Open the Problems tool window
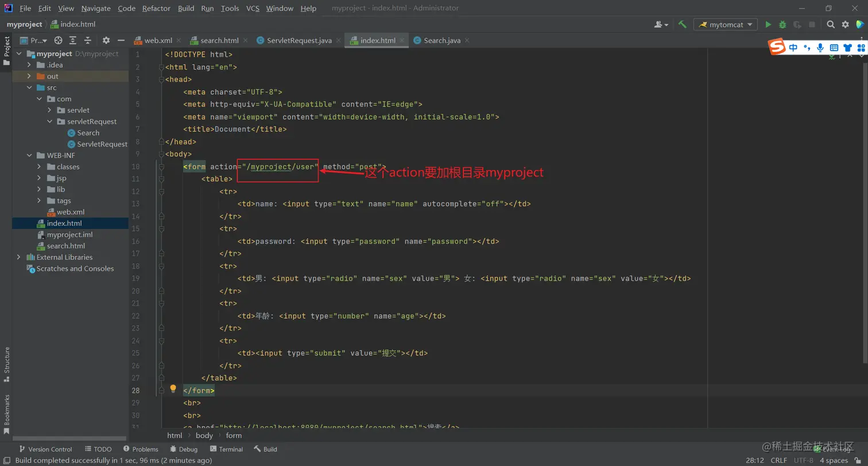This screenshot has height=466, width=868. (x=140, y=449)
